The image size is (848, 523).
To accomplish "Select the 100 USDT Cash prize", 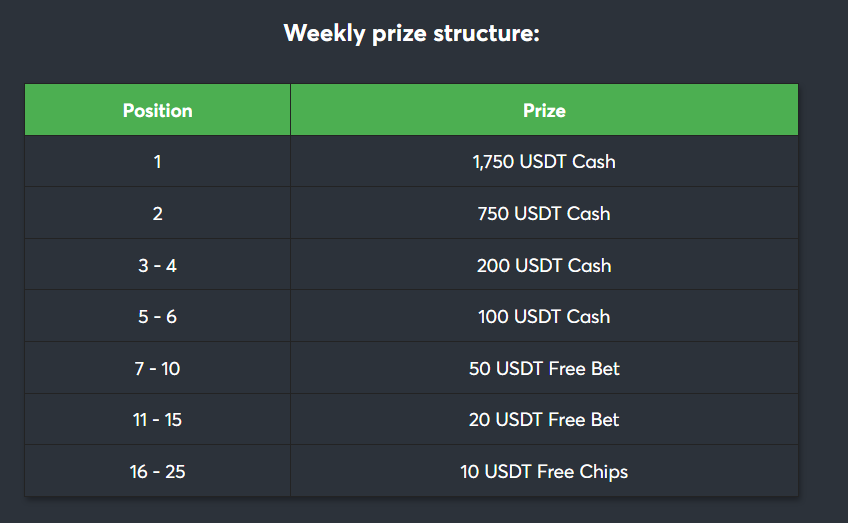I will tap(544, 316).
